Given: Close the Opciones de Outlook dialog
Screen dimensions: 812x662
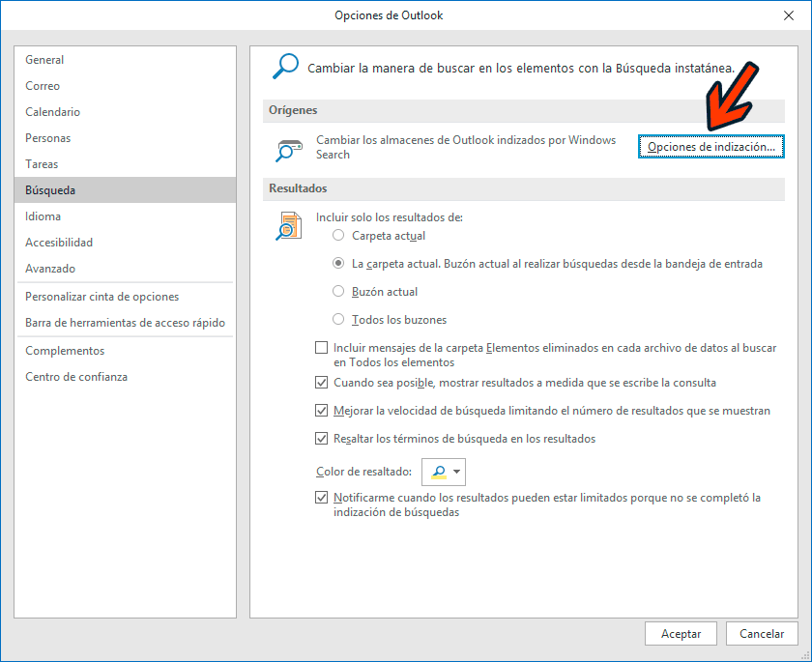Looking at the screenshot, I should pos(788,15).
